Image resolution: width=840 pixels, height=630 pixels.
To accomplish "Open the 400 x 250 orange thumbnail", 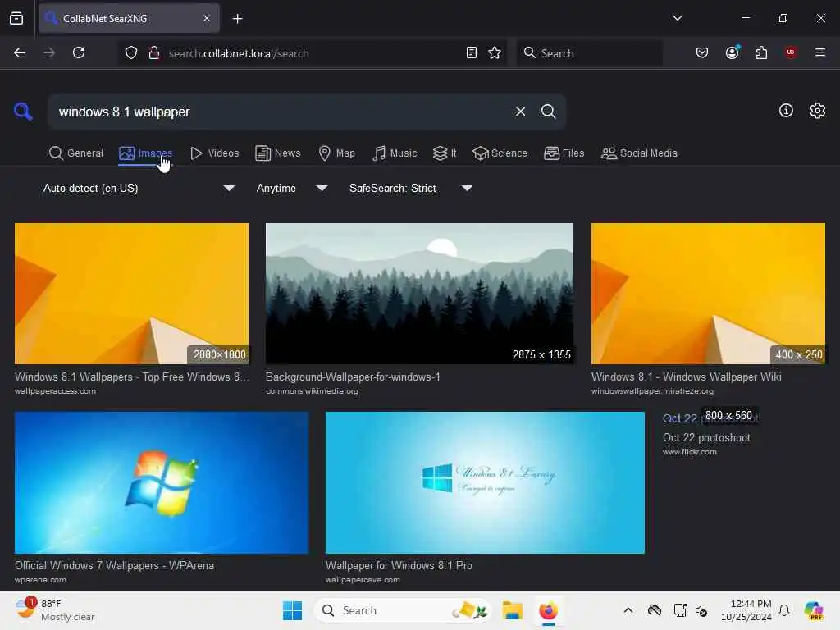I will [708, 294].
